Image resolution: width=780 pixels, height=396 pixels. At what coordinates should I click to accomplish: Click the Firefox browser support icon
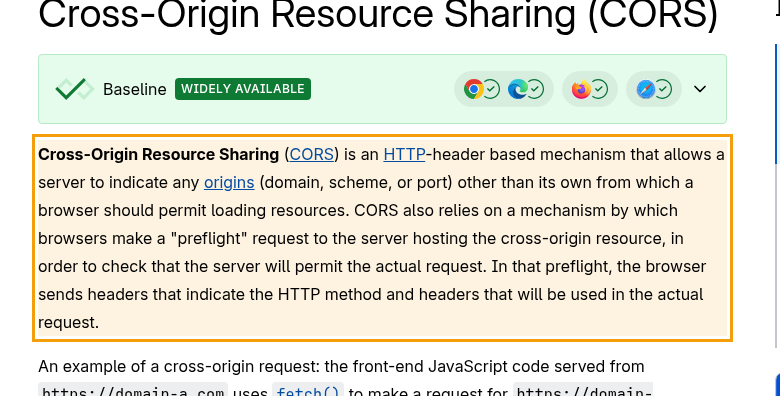581,89
